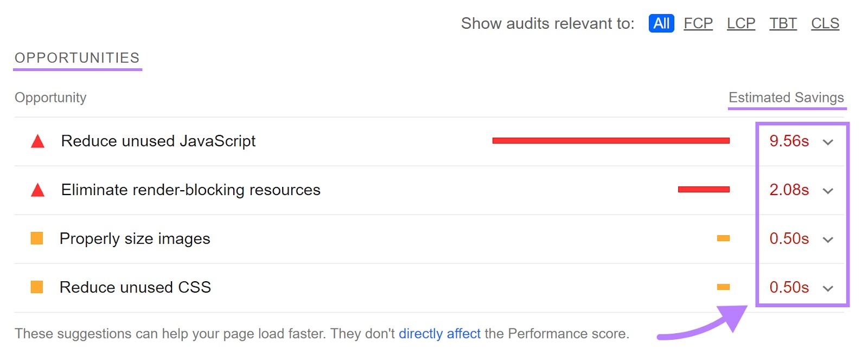
Task: Filter audits by CLS
Action: (x=825, y=23)
